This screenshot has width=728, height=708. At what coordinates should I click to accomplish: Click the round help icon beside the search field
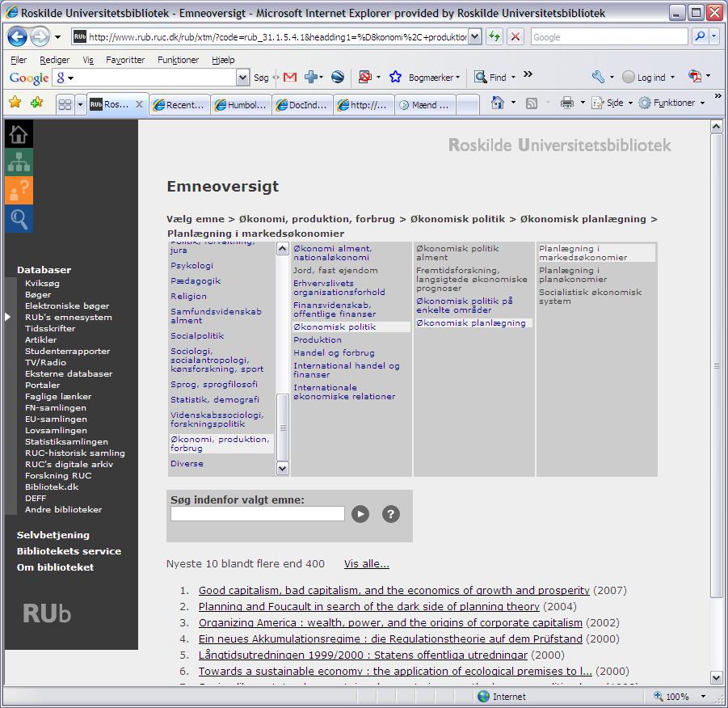point(391,514)
